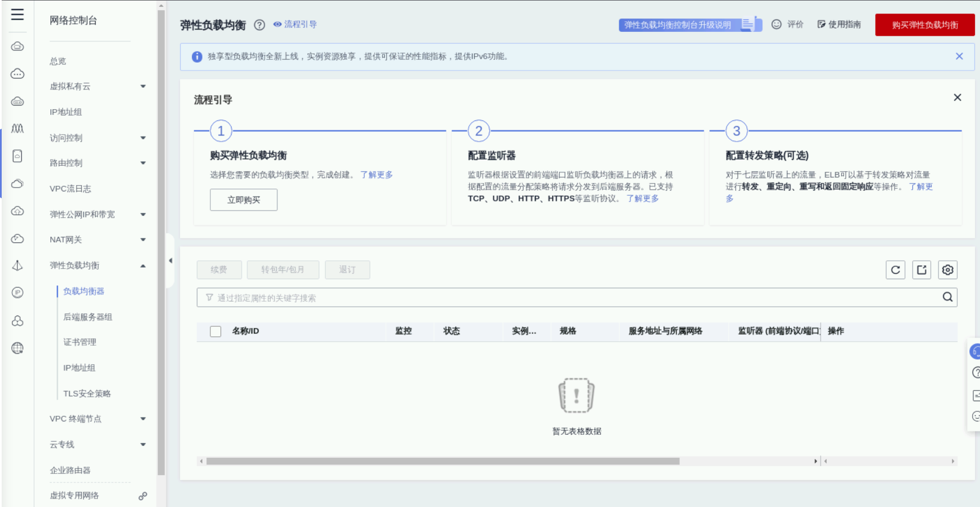Click the 退订 button

[347, 270]
